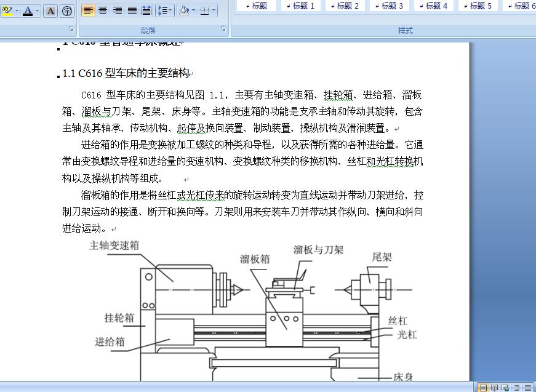Click the underlined word 挂轮箱 in first paragraph
The width and height of the screenshot is (536, 392).
(338, 95)
